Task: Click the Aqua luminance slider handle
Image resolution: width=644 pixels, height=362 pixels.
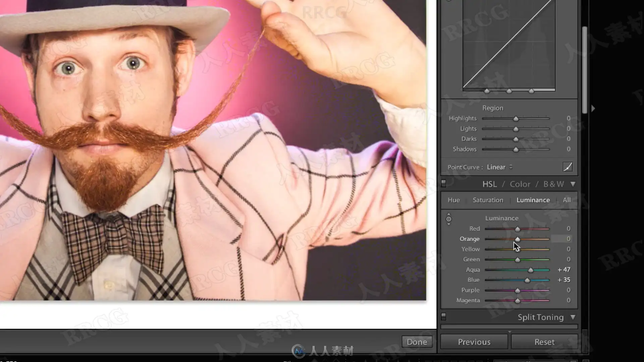Action: (x=531, y=270)
